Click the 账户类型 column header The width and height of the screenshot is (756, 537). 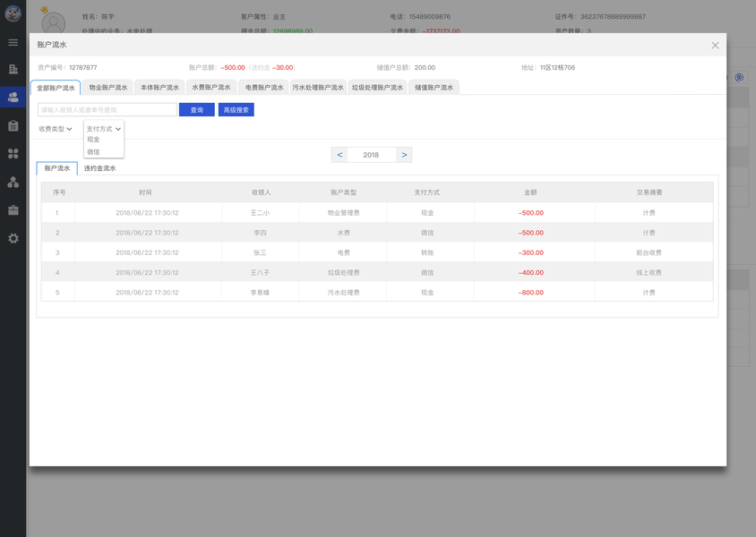343,192
